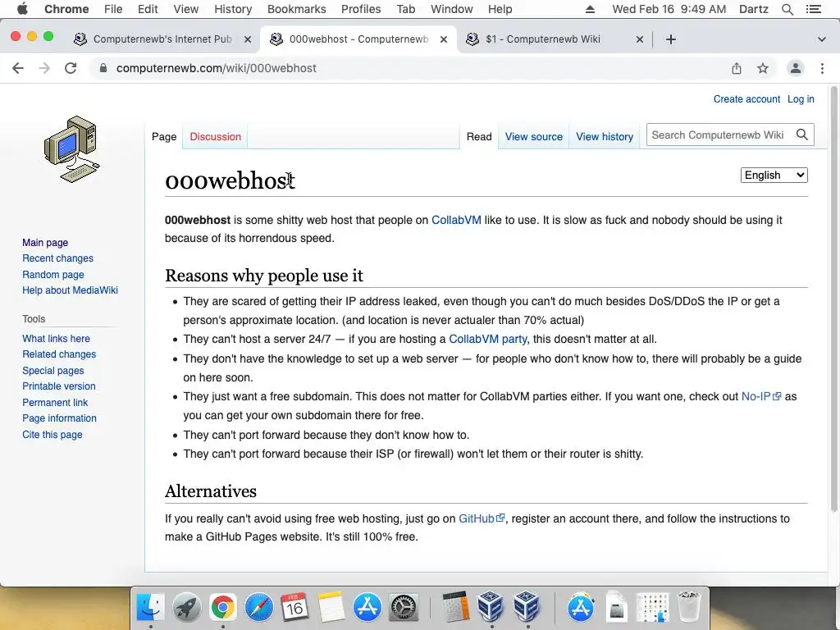Open the History menu

click(x=233, y=9)
